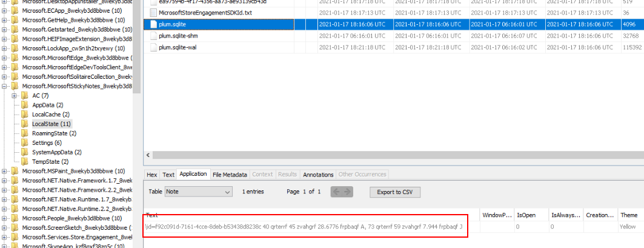
Task: Go to next page arrow button
Action: pos(348,192)
